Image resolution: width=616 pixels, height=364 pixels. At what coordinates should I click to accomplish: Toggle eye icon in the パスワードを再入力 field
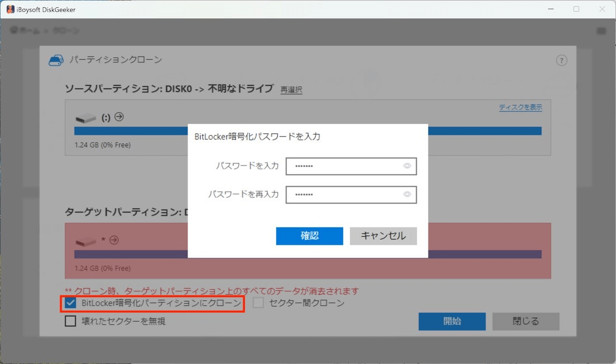point(407,194)
